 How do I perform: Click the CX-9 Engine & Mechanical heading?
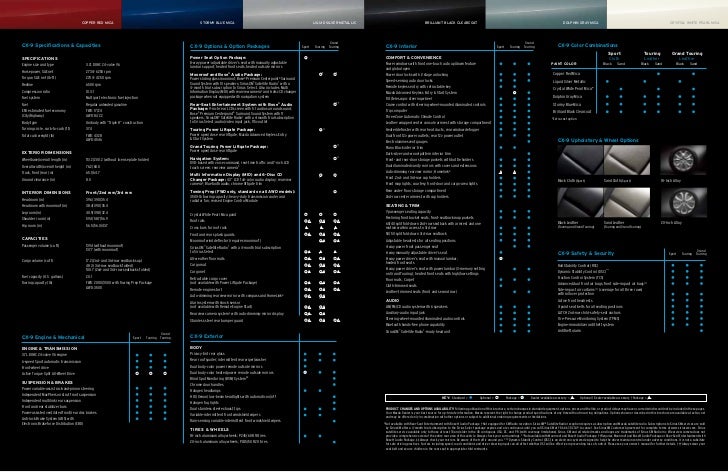click(x=53, y=337)
